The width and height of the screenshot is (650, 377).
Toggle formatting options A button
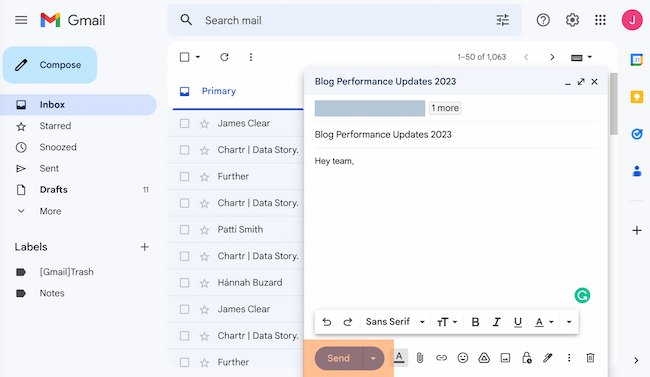pyautogui.click(x=399, y=358)
